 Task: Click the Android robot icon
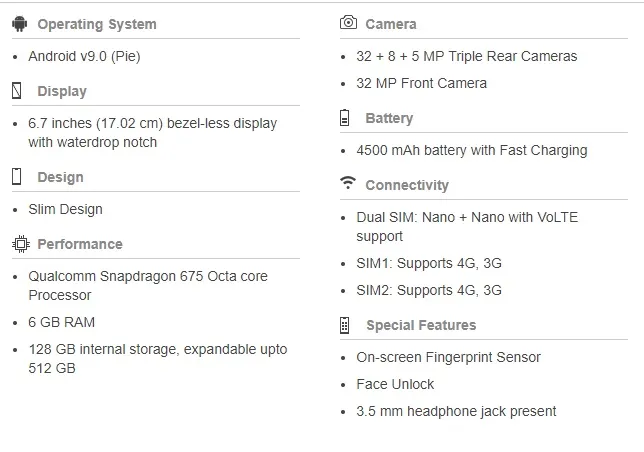pos(19,24)
